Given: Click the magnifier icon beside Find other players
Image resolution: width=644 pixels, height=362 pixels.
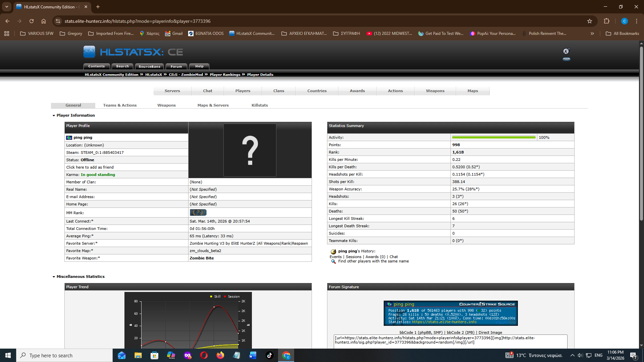Looking at the screenshot, I should point(333,261).
